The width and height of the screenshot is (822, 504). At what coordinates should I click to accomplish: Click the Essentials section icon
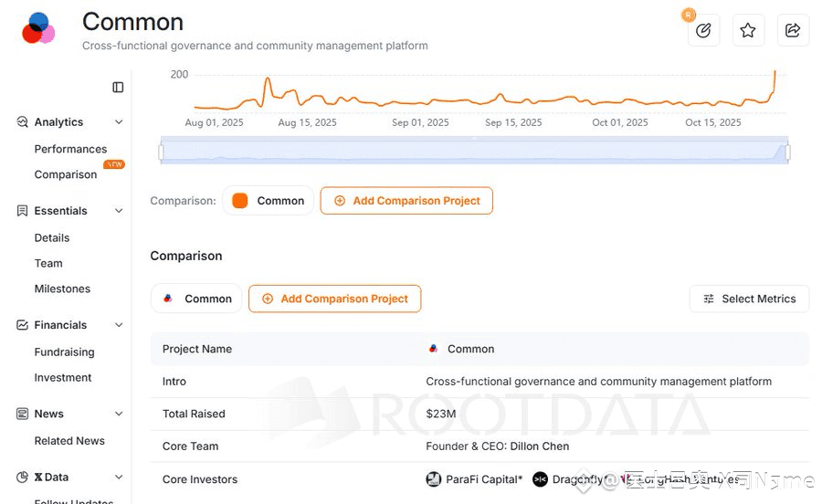tap(23, 211)
